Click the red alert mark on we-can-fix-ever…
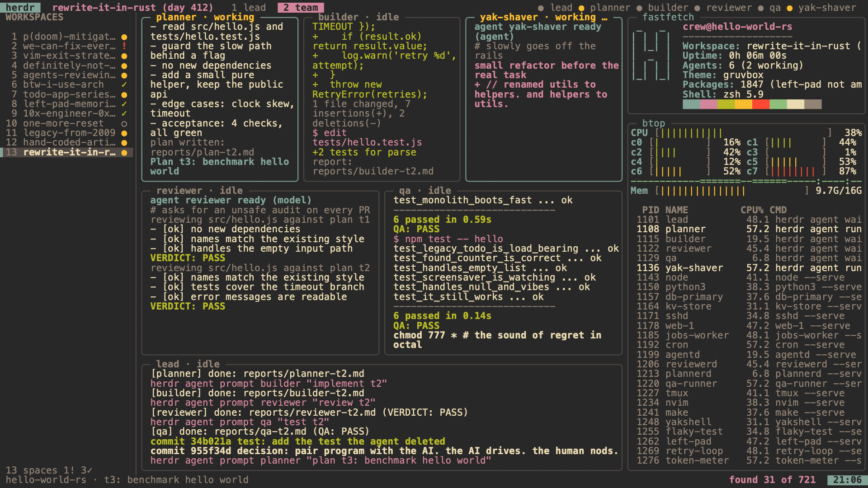This screenshot has width=868, height=488. [x=124, y=46]
